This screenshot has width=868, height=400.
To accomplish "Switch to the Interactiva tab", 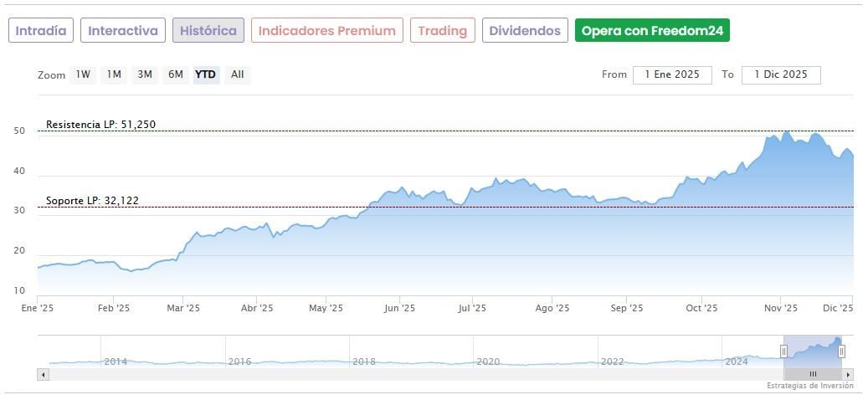I will tap(123, 31).
